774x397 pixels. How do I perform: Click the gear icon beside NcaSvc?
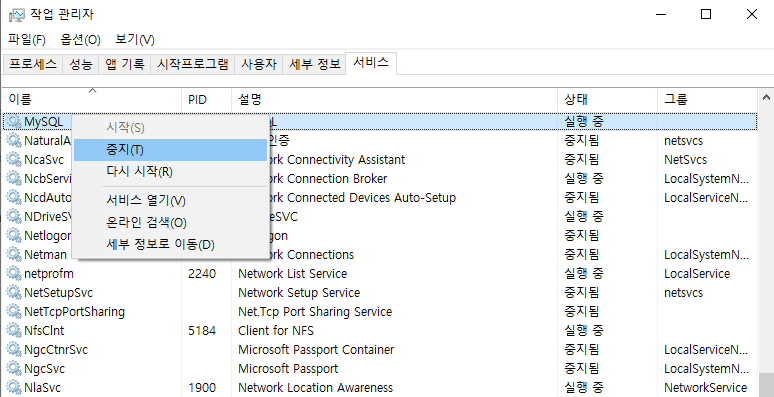(x=14, y=159)
